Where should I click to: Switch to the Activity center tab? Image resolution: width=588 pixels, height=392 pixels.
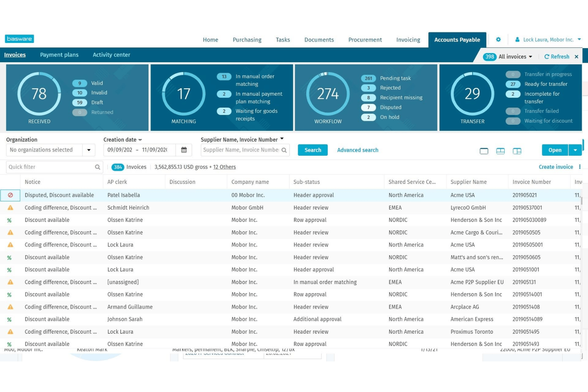tap(111, 55)
